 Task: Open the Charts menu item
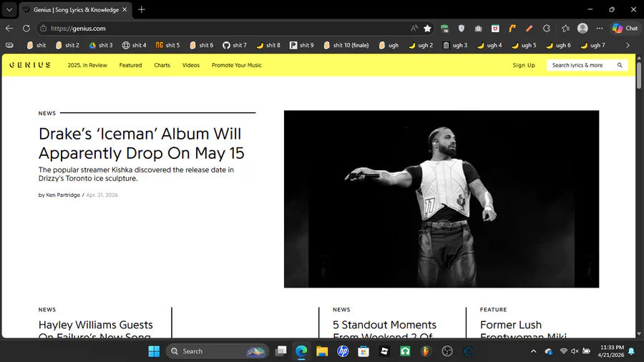(x=162, y=65)
